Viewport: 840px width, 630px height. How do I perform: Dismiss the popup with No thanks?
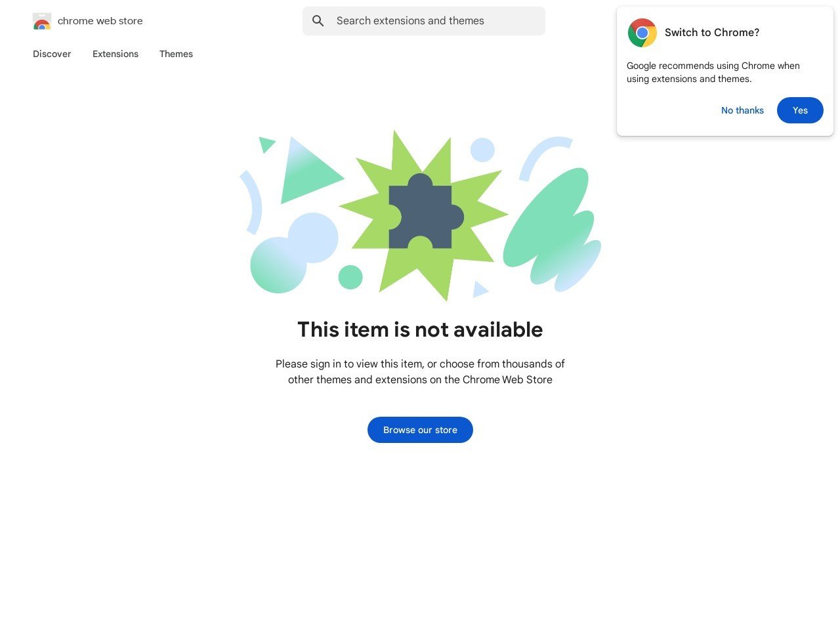[x=742, y=110]
